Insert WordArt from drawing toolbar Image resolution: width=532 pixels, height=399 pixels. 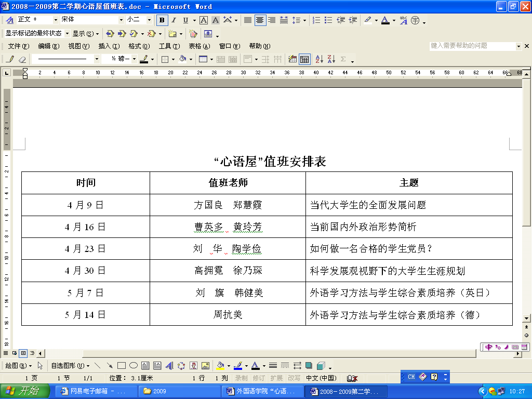pyautogui.click(x=169, y=365)
